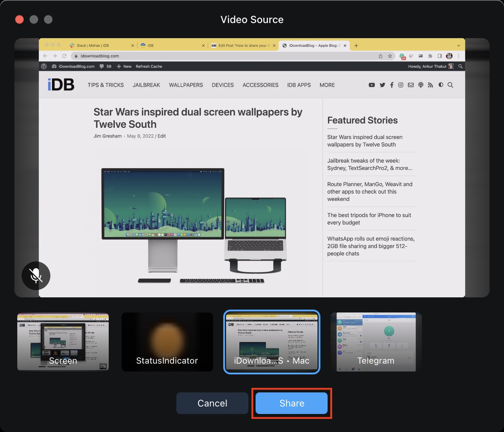Screen dimensions: 504x432
Task: Toggle dark mode contrast icon in header
Action: coord(441,85)
